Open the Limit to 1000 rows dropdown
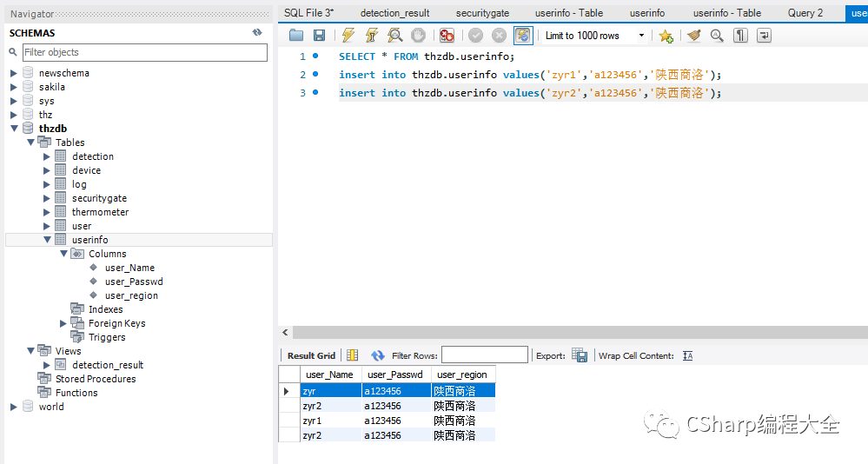The width and height of the screenshot is (868, 464). [x=642, y=36]
